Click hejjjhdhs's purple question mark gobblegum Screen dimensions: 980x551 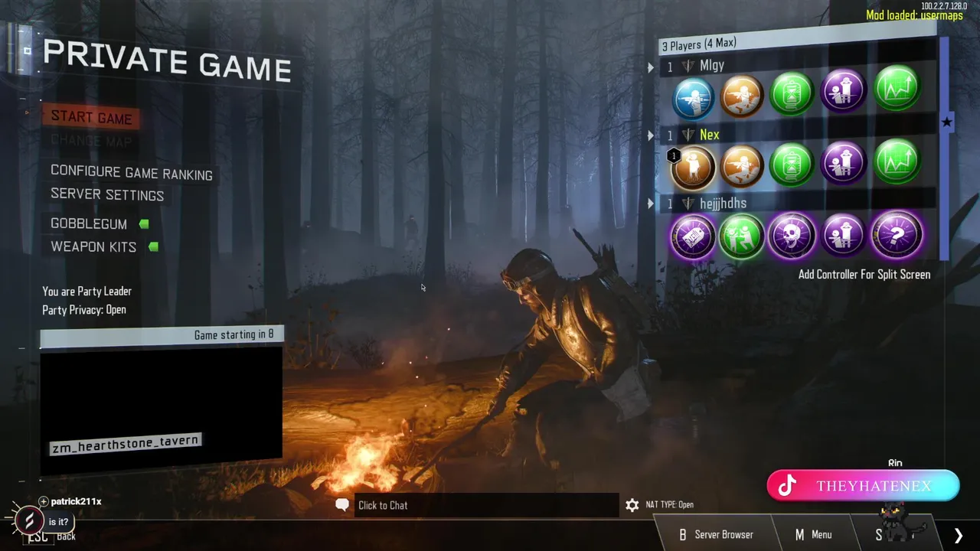pos(897,234)
